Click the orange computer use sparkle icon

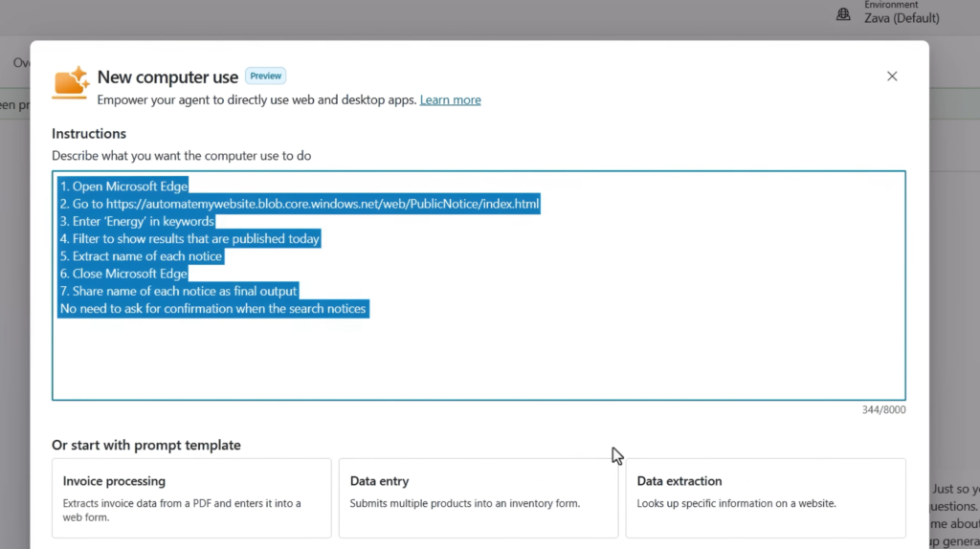[x=71, y=83]
